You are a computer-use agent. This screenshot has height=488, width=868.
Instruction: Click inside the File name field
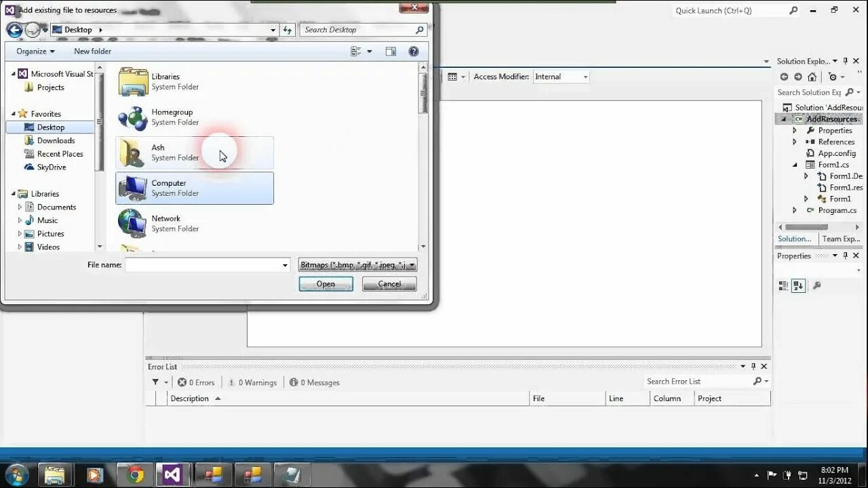202,265
